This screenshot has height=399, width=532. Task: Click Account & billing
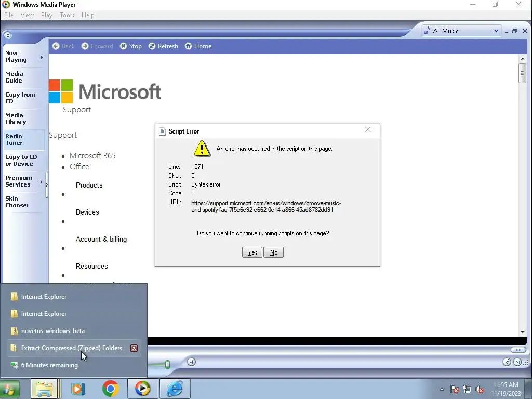coord(101,239)
